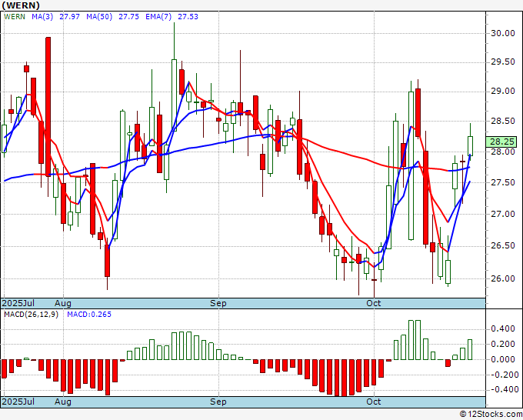This screenshot has width=523, height=420.
Task: Click the MACD(26,12,9) indicator label
Action: pos(31,315)
